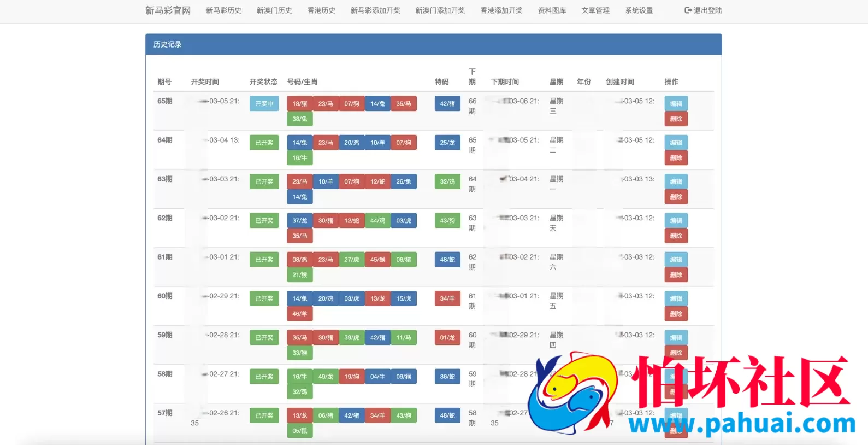Edit the 59期 record
The width and height of the screenshot is (868, 445).
[x=676, y=337]
